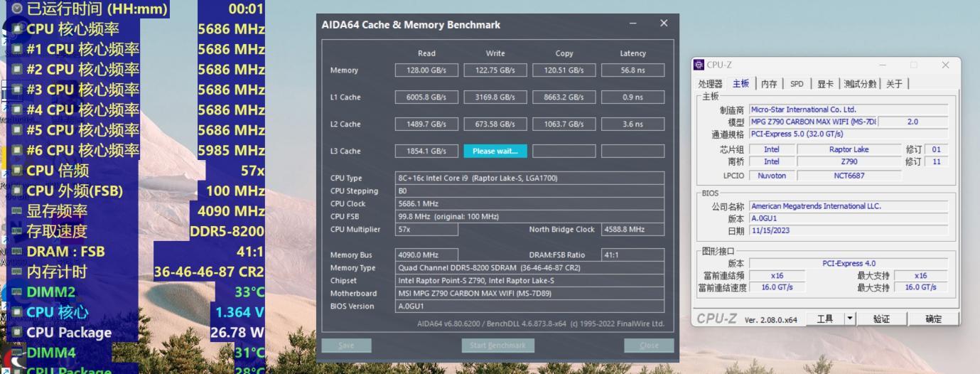Image resolution: width=980 pixels, height=374 pixels.
Task: Click the chip icon beside #4 CPU 核心频率
Action: 17,110
